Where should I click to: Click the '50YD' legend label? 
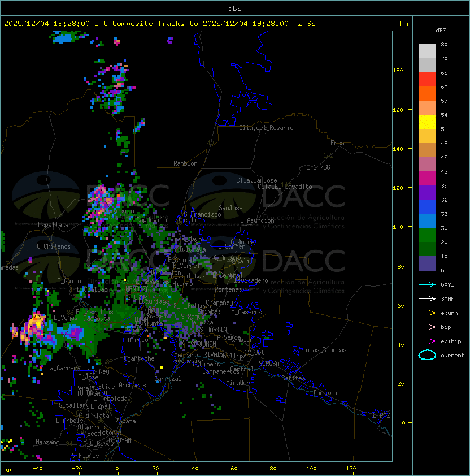point(447,285)
